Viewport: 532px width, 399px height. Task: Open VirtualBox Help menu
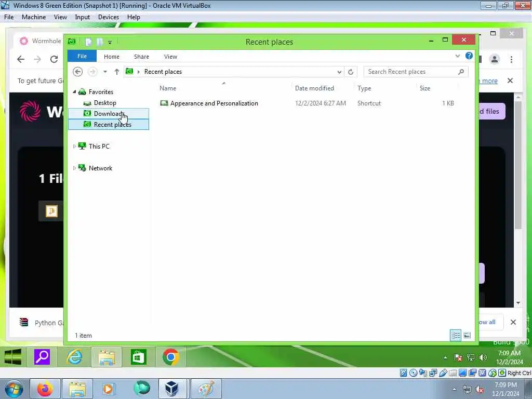(134, 17)
